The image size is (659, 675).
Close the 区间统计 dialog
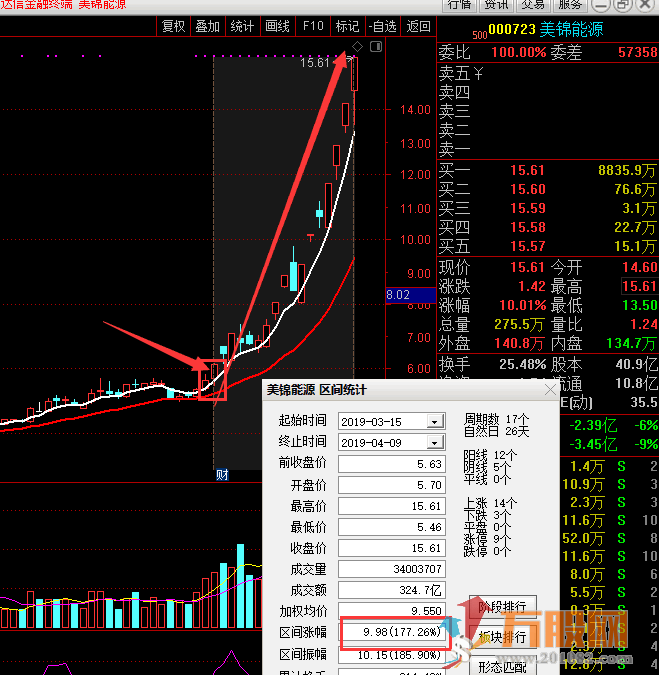pos(550,390)
